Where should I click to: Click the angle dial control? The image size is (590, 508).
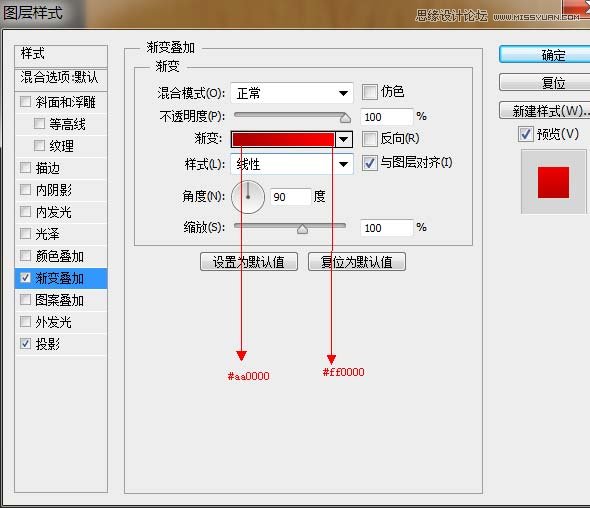248,197
